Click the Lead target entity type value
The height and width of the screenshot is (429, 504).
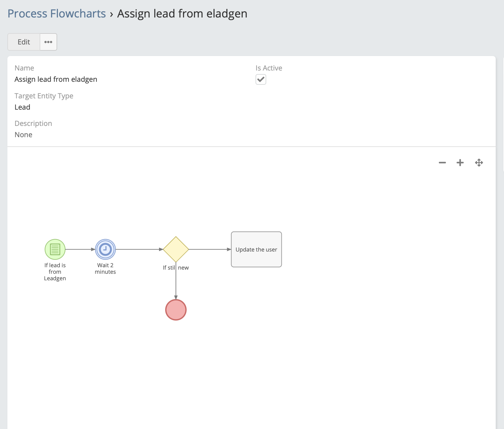click(23, 107)
